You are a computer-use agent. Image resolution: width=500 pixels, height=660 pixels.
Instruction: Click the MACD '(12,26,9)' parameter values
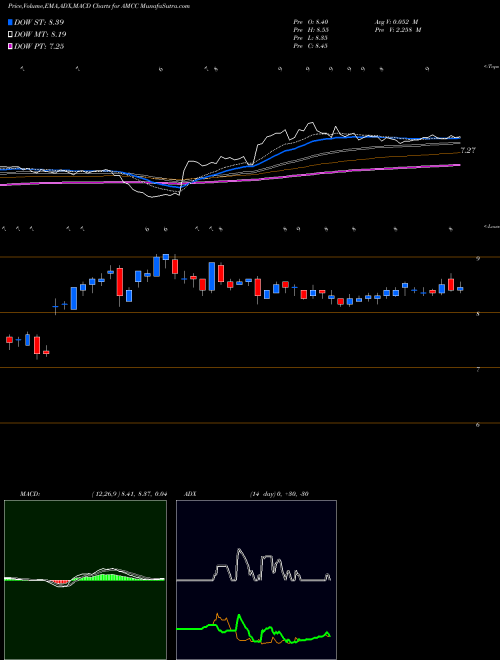pyautogui.click(x=129, y=494)
